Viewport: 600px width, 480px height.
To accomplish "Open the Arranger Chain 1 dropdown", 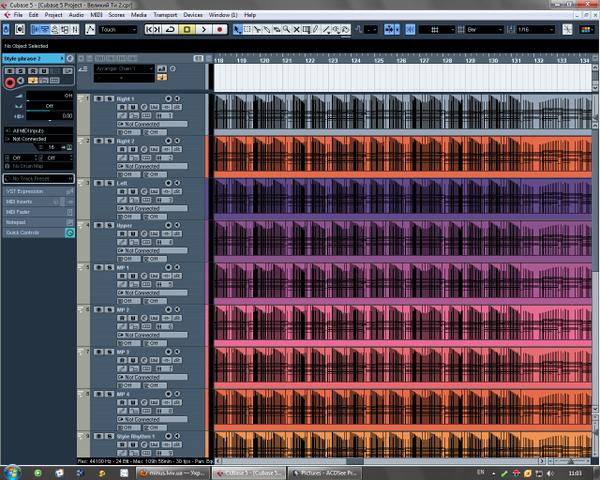I will (x=125, y=69).
